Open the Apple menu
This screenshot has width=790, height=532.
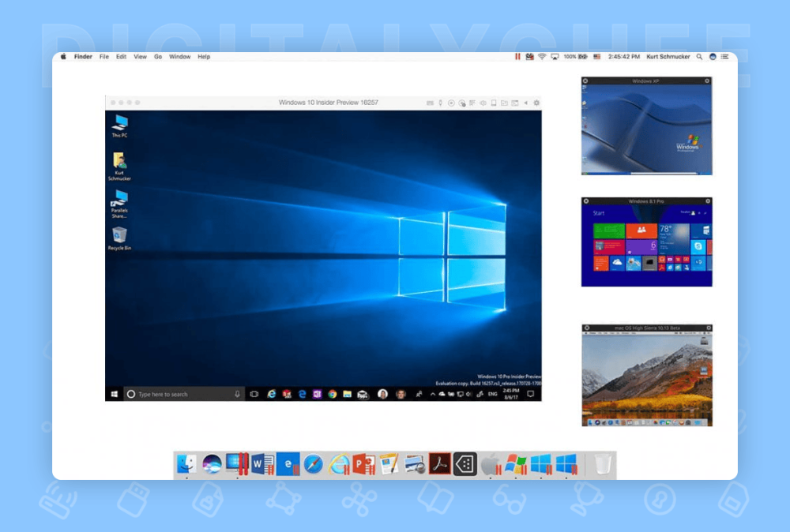point(63,57)
